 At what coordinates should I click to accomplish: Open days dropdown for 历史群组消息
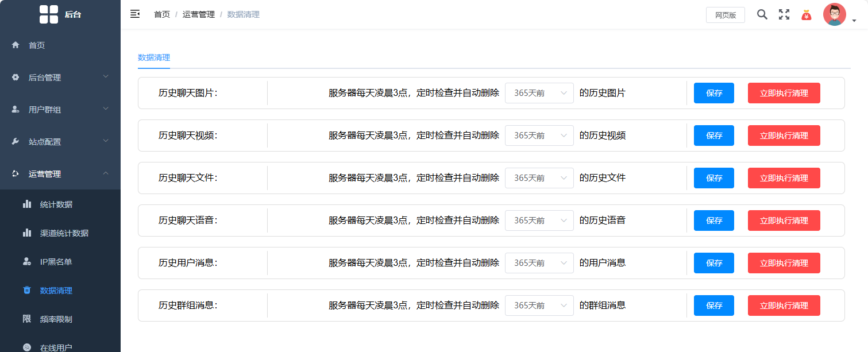539,305
